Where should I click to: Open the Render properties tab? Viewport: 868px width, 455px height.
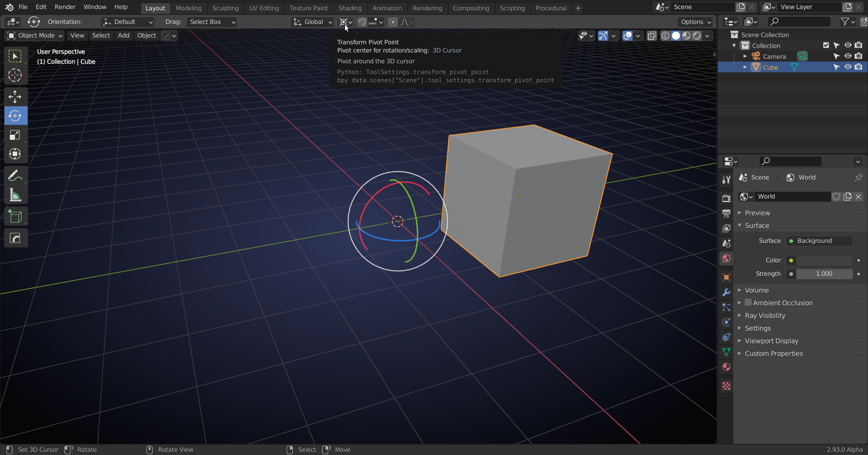[x=726, y=198]
